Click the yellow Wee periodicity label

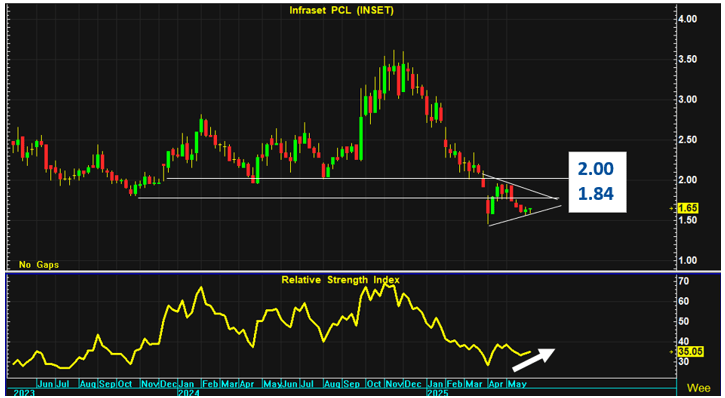[698, 387]
